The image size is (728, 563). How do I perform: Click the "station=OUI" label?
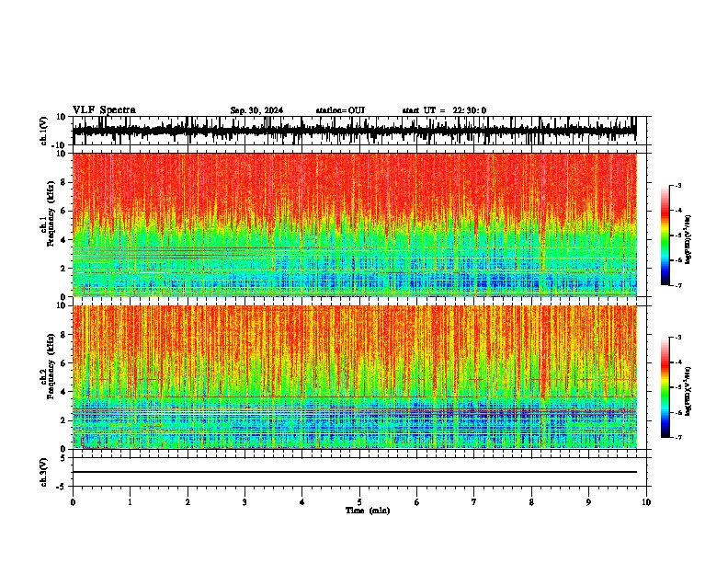[x=340, y=110]
